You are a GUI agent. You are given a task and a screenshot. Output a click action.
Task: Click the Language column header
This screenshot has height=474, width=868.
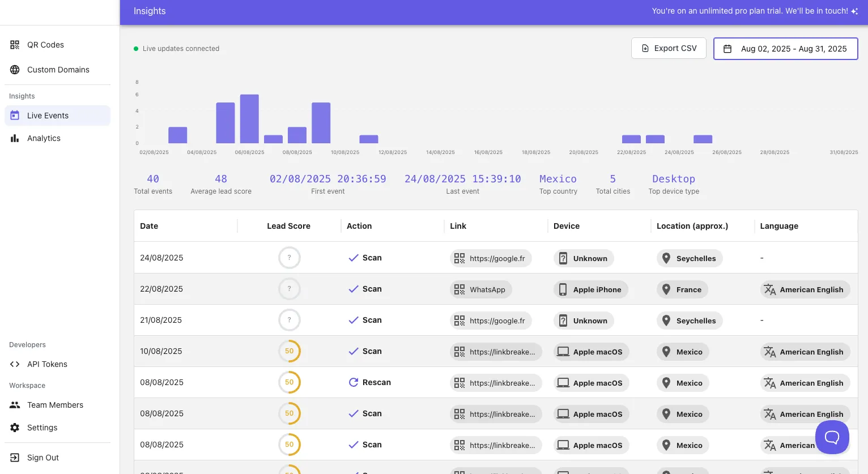(779, 226)
